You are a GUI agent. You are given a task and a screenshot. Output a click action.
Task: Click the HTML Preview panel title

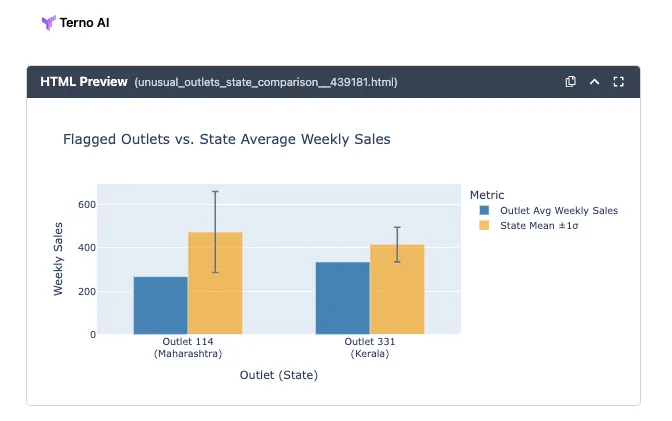pyautogui.click(x=84, y=82)
